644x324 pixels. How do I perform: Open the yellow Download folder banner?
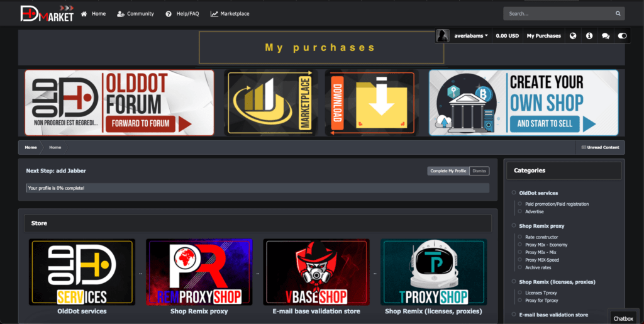point(370,103)
